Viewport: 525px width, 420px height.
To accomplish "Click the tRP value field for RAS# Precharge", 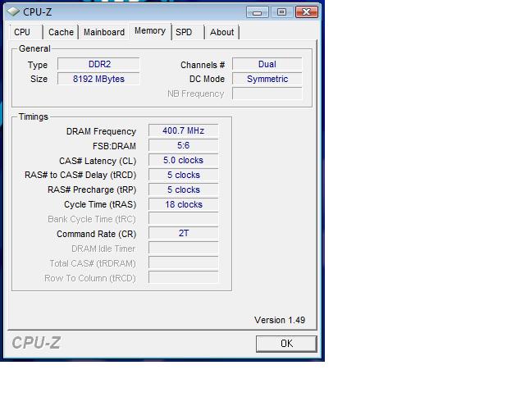I will pyautogui.click(x=184, y=189).
